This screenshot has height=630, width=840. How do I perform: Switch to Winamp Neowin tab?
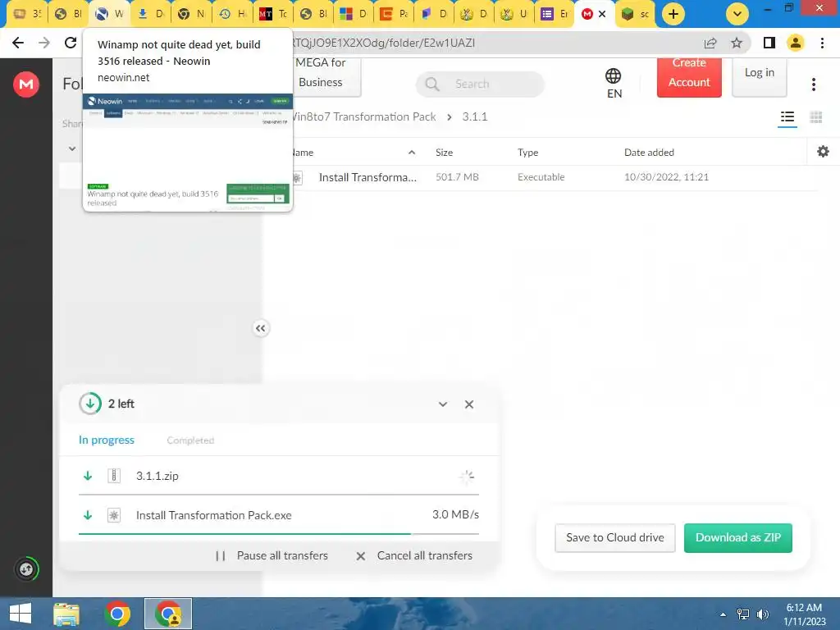coord(110,14)
